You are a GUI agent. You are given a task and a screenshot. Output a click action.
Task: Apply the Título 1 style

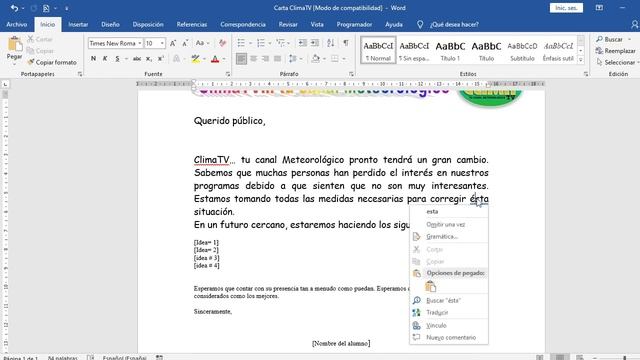(450, 50)
